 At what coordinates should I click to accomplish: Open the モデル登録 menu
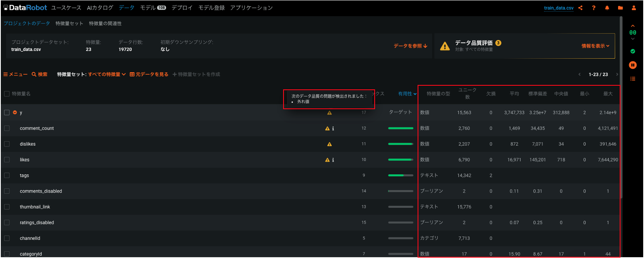[211, 8]
